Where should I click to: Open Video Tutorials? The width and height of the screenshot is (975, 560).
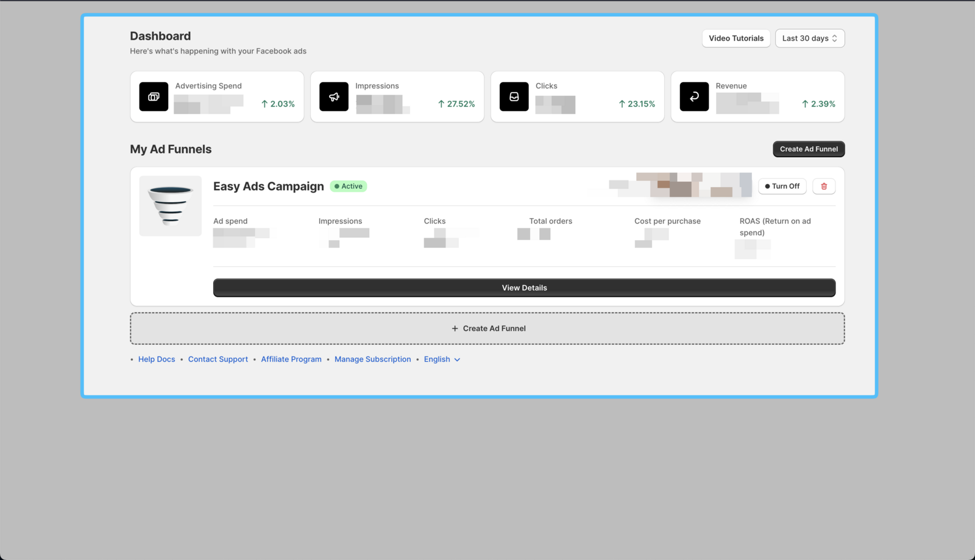pyautogui.click(x=736, y=38)
